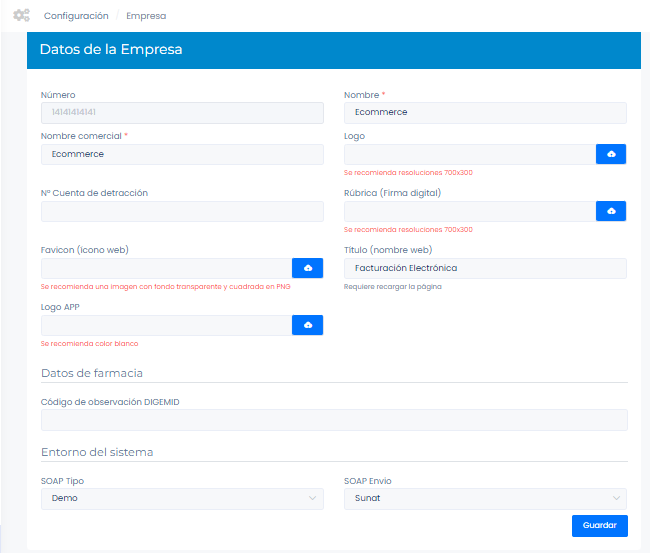
Task: Click the 'Favicon (ícono web)' label
Action: point(85,250)
